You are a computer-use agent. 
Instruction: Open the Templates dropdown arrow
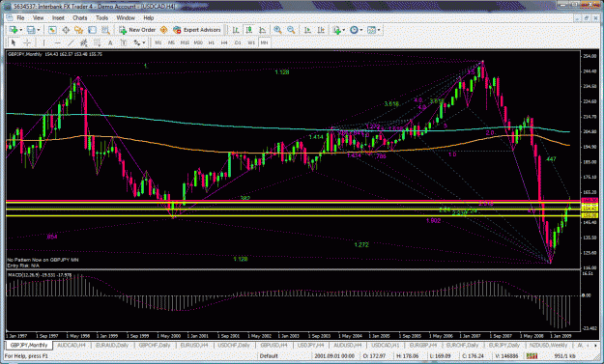tap(379, 30)
